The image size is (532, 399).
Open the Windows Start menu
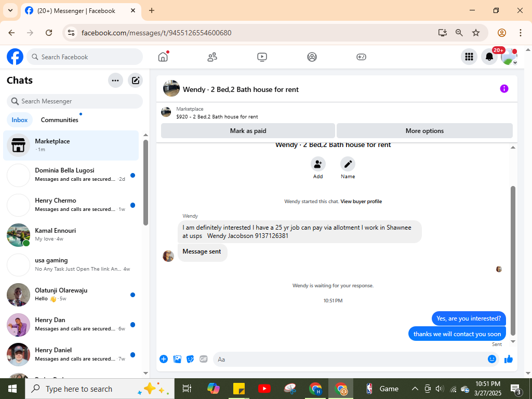click(12, 389)
